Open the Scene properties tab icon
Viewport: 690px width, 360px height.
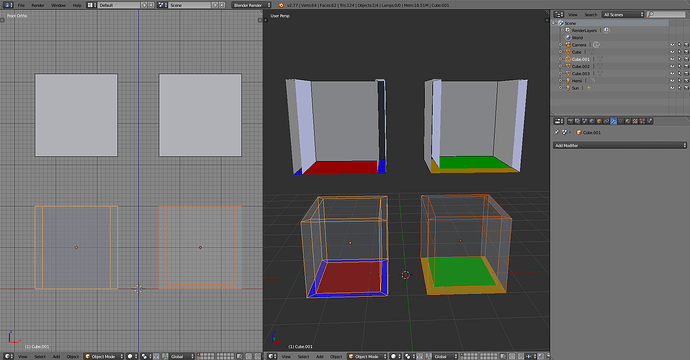pos(584,121)
